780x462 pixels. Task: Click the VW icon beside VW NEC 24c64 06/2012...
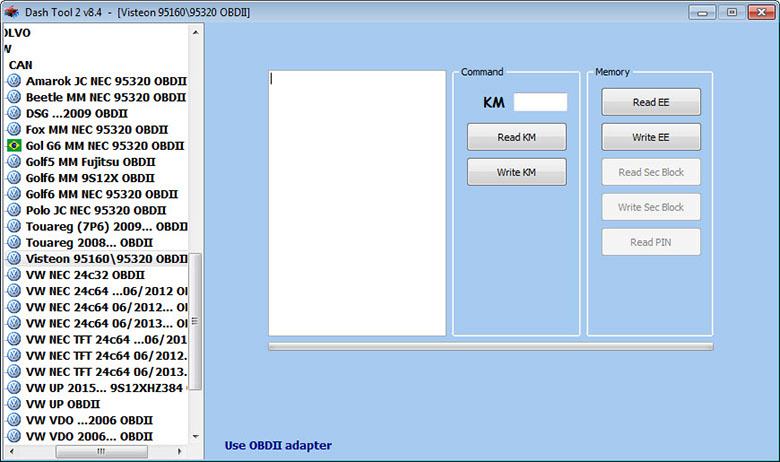coord(14,307)
